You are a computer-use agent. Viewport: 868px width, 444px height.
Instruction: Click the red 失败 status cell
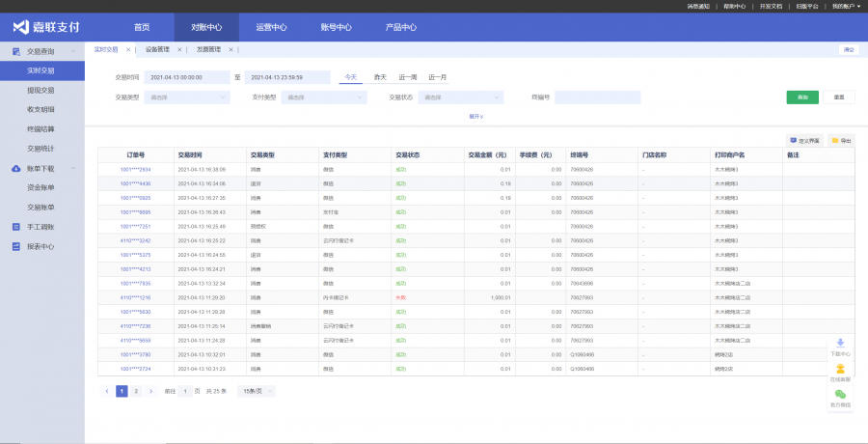400,297
